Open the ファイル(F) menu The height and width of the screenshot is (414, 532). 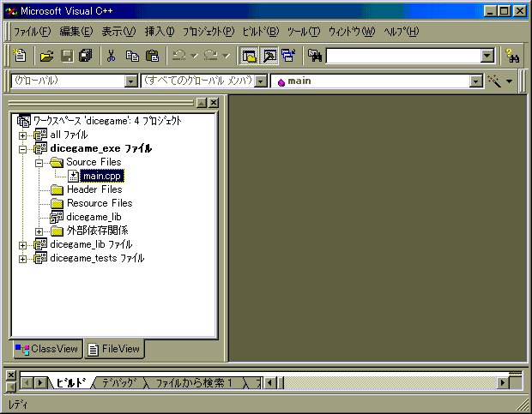click(33, 32)
